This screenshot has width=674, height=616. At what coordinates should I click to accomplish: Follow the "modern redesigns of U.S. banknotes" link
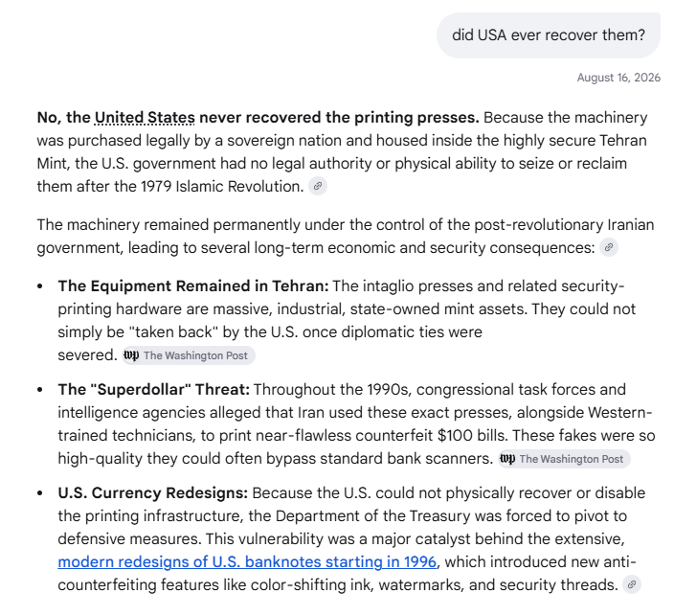point(247,561)
